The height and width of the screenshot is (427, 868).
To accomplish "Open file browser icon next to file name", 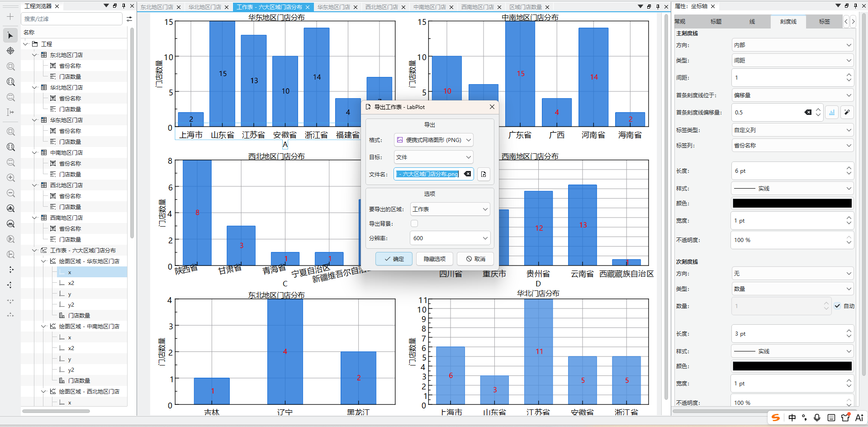I will point(484,174).
